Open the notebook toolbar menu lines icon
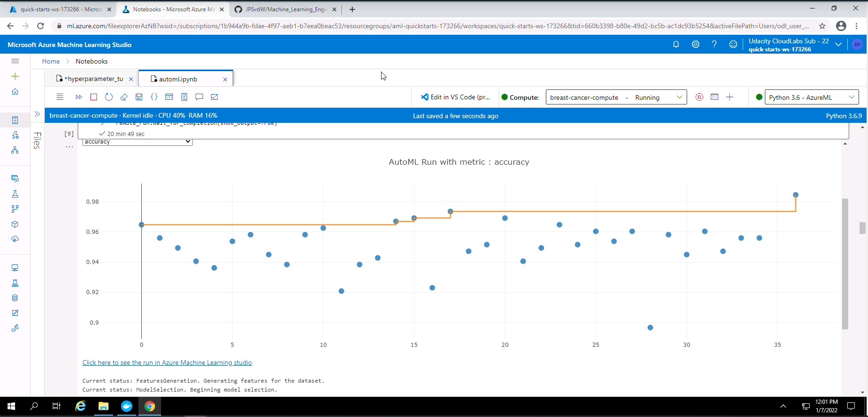This screenshot has height=417, width=868. point(60,97)
